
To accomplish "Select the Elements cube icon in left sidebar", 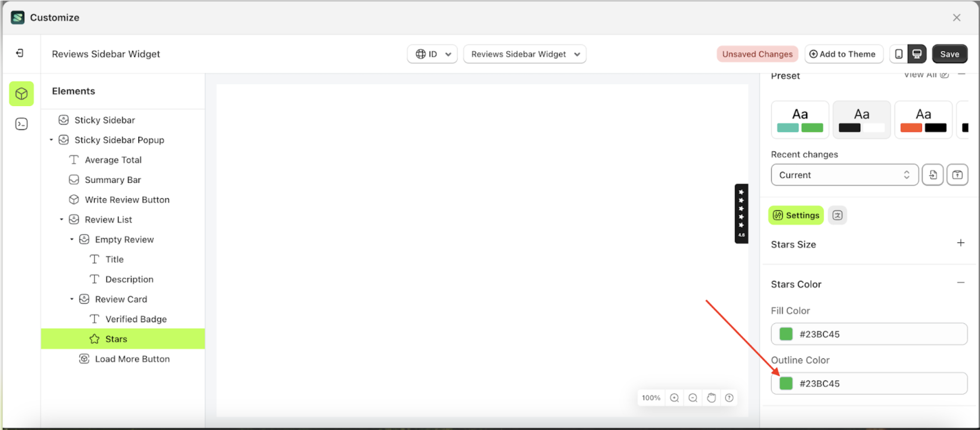I will pyautogui.click(x=21, y=94).
